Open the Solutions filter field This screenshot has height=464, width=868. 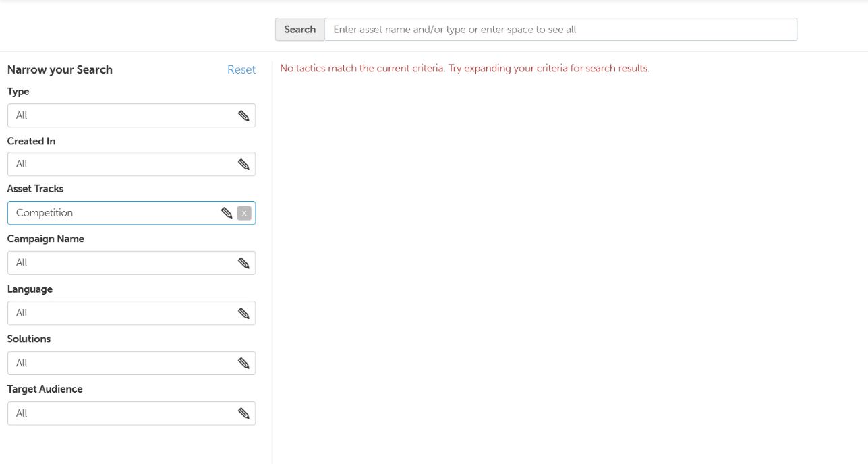[132, 363]
